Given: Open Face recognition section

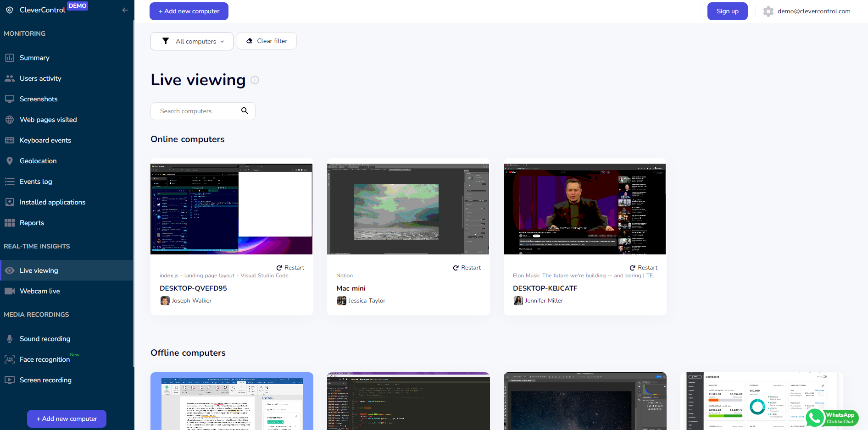Looking at the screenshot, I should (45, 359).
